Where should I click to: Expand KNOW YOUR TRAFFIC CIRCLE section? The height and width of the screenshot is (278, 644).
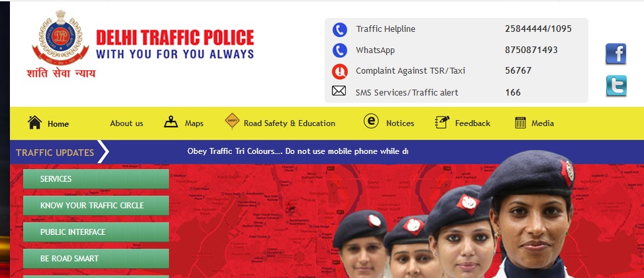(96, 205)
